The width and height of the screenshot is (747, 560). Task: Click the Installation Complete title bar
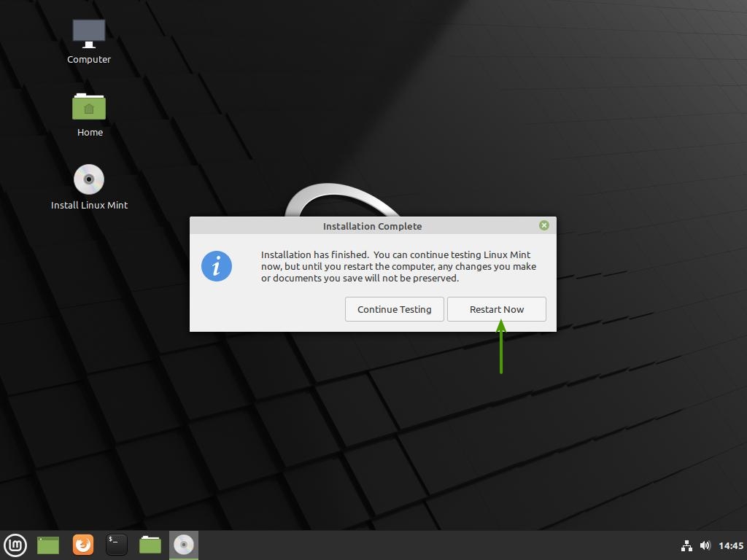click(372, 226)
